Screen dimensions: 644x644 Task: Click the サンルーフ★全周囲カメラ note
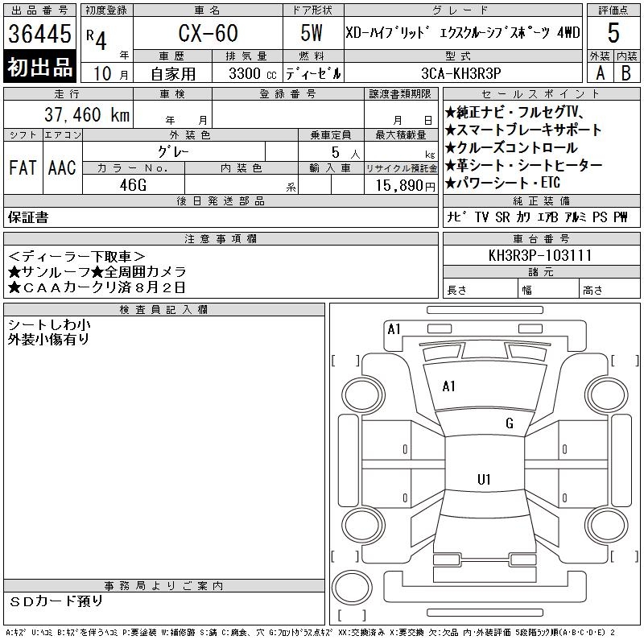coord(97,272)
